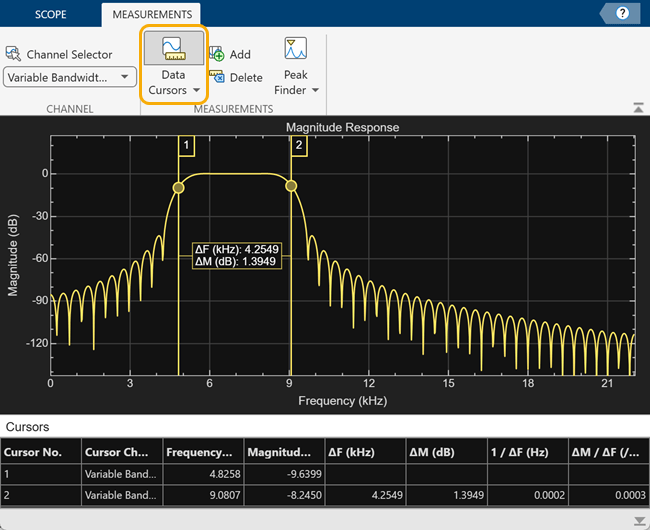650x530 pixels.
Task: Select the 0.0003 table cell
Action: (609, 495)
